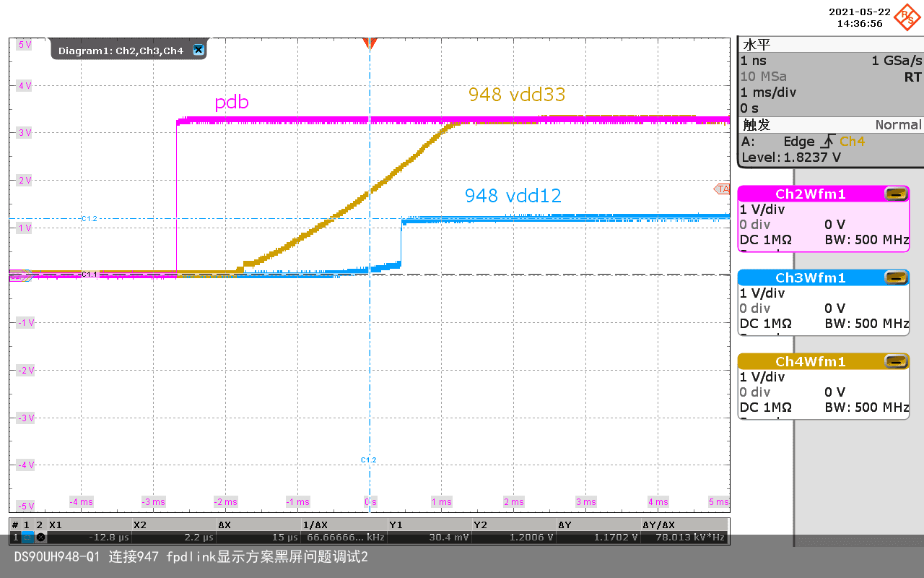Click the Ch2Wfm1 0 V offset value
Viewport: 924px width, 578px height.
click(x=834, y=225)
